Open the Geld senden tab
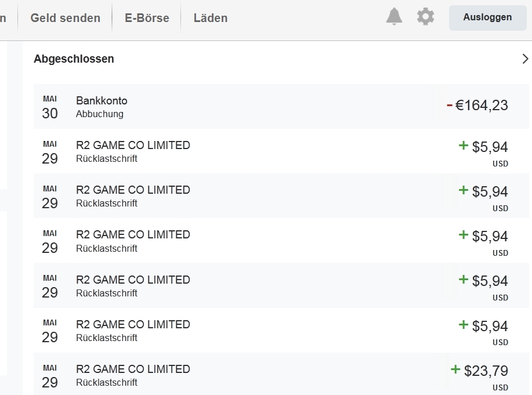This screenshot has width=532, height=395. [x=65, y=18]
